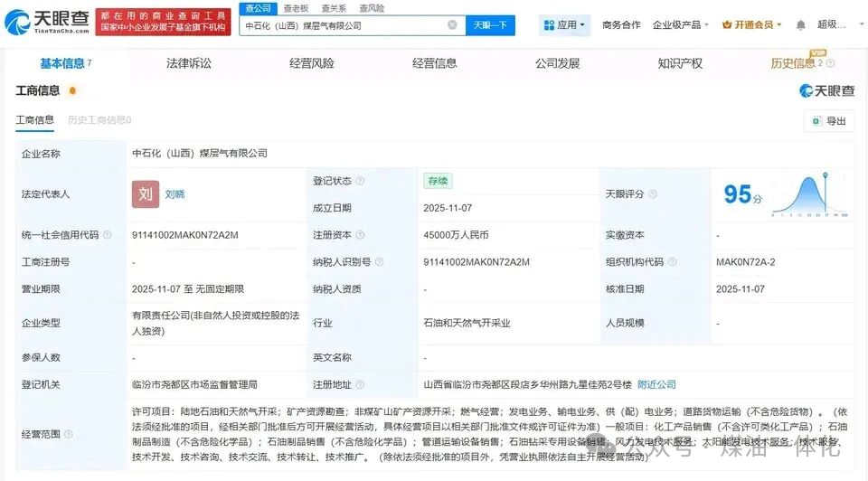This screenshot has height=481, width=868.
Task: Click the orange alert bell beside 工商信息 heading
Action: pyautogui.click(x=72, y=90)
